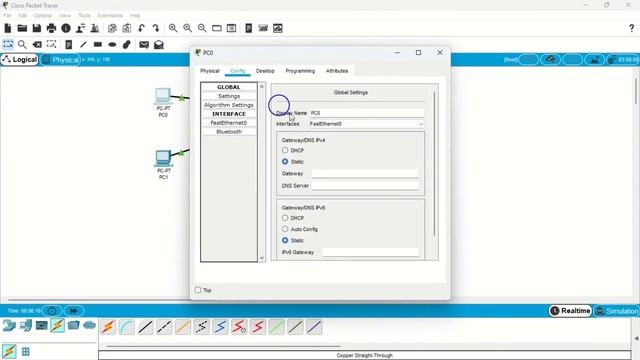Select the End Devices category icon
This screenshot has height=360, width=640.
pos(25,325)
